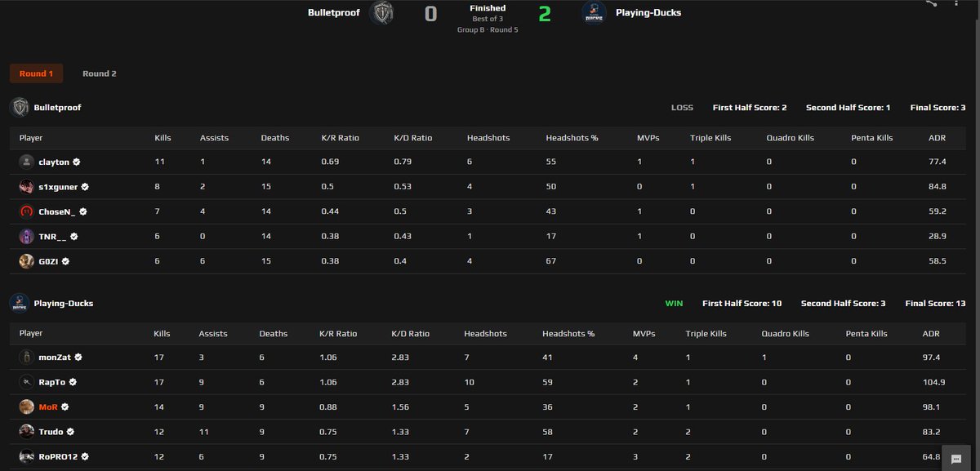Click the verified badge next to RoPRO12
The height and width of the screenshot is (471, 980).
[x=85, y=456]
